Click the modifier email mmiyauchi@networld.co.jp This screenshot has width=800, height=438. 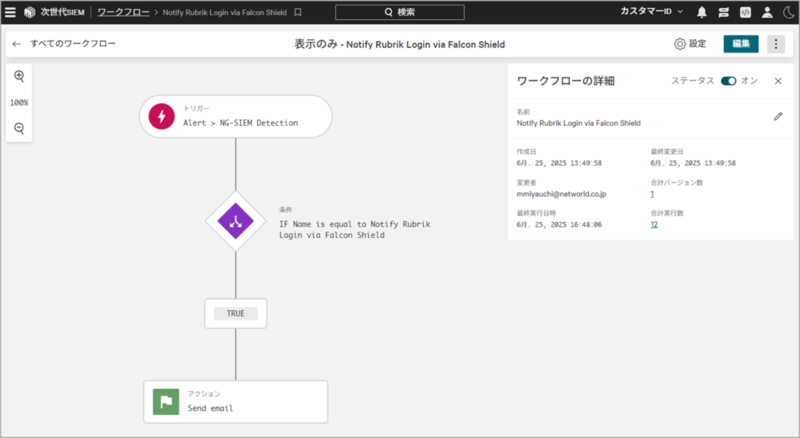pos(561,194)
